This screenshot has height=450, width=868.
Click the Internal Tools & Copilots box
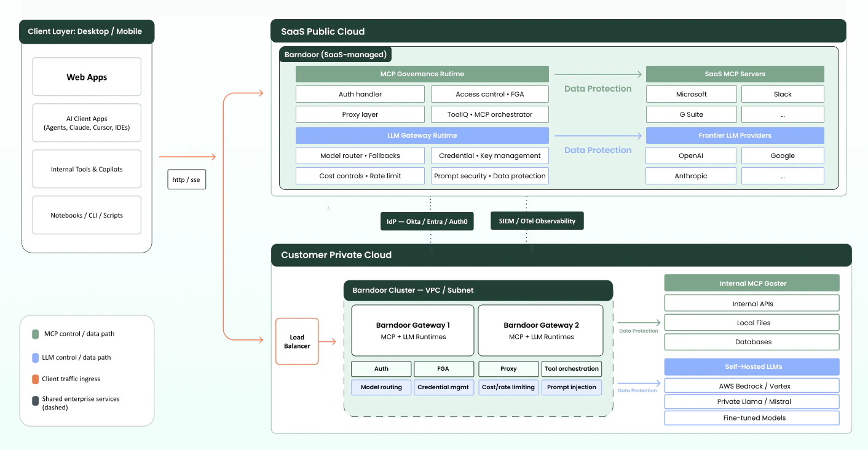click(87, 169)
